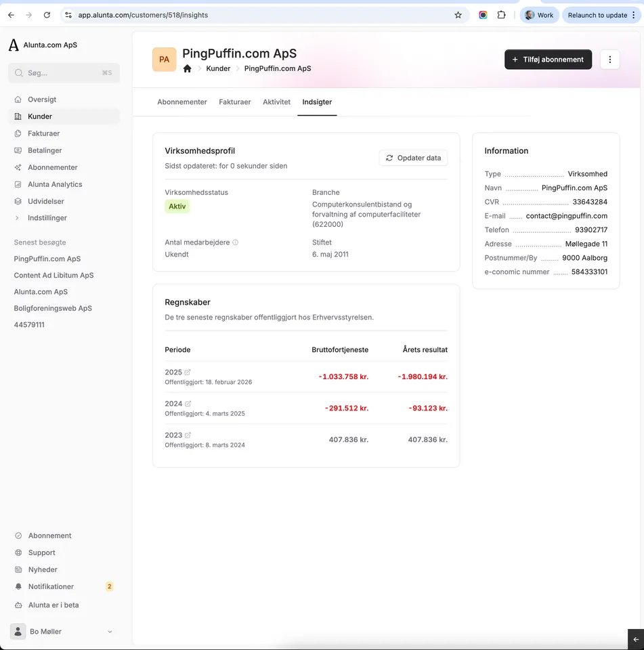This screenshot has width=644, height=650.
Task: Open the three-dot customer actions menu
Action: point(609,60)
